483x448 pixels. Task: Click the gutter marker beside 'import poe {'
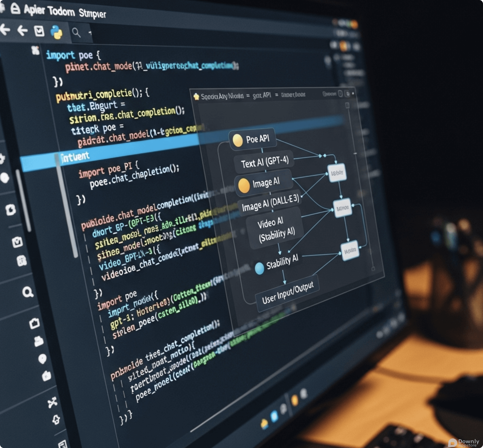pyautogui.click(x=36, y=50)
